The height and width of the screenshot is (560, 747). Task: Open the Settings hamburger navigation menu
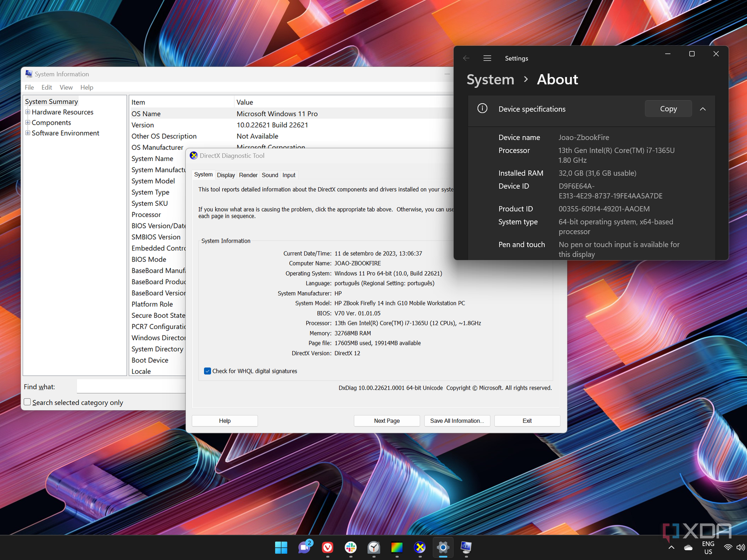pos(487,58)
